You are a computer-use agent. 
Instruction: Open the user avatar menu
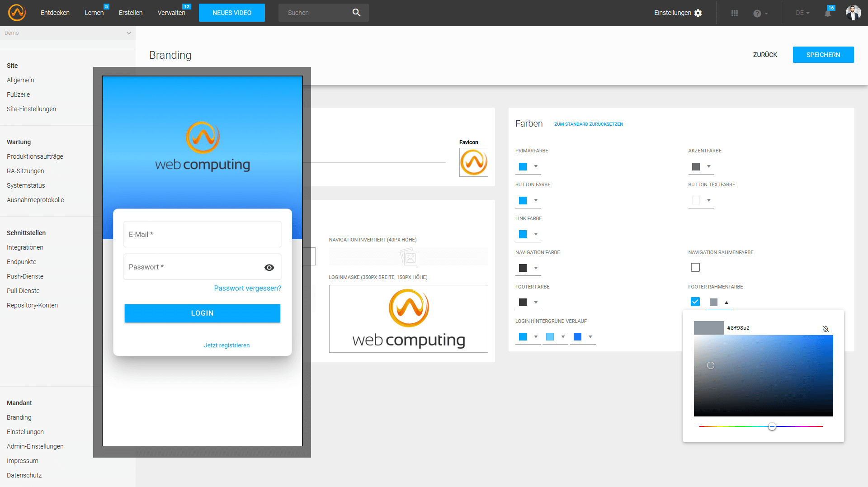pyautogui.click(x=853, y=13)
